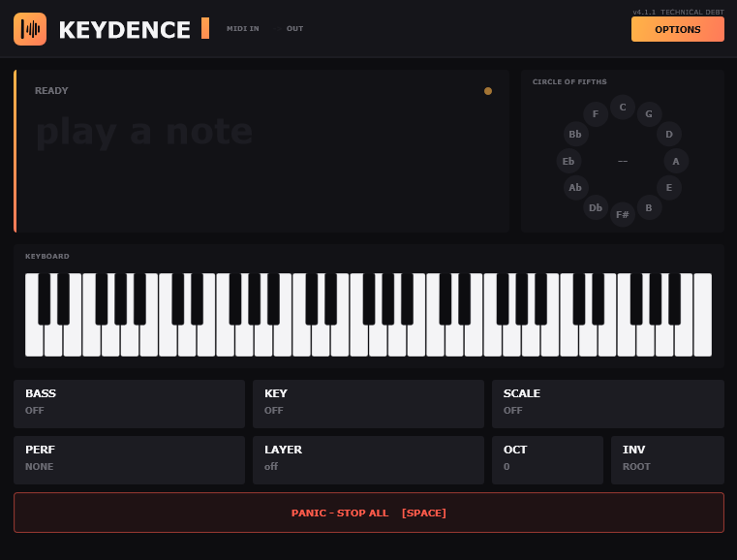Change the OCT octave setting

pos(547,460)
